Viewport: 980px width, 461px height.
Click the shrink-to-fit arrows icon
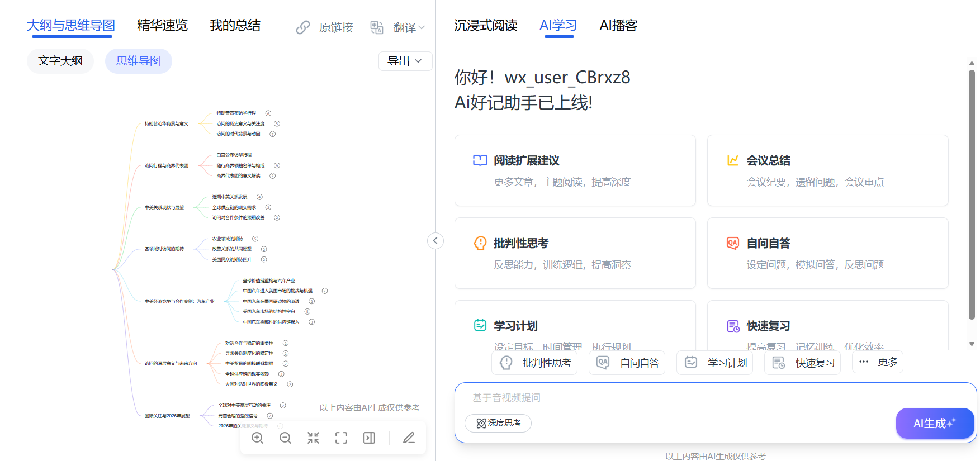[x=313, y=438]
